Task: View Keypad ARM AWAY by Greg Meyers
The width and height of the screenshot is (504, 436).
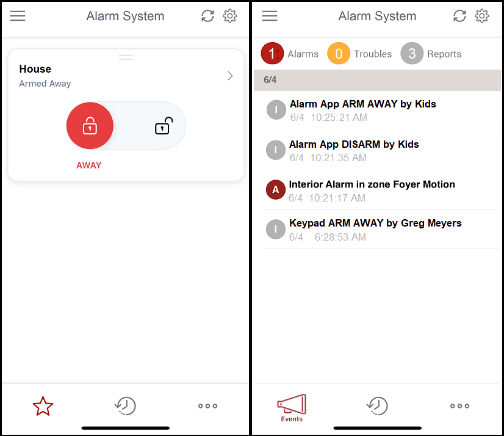Action: (x=375, y=229)
